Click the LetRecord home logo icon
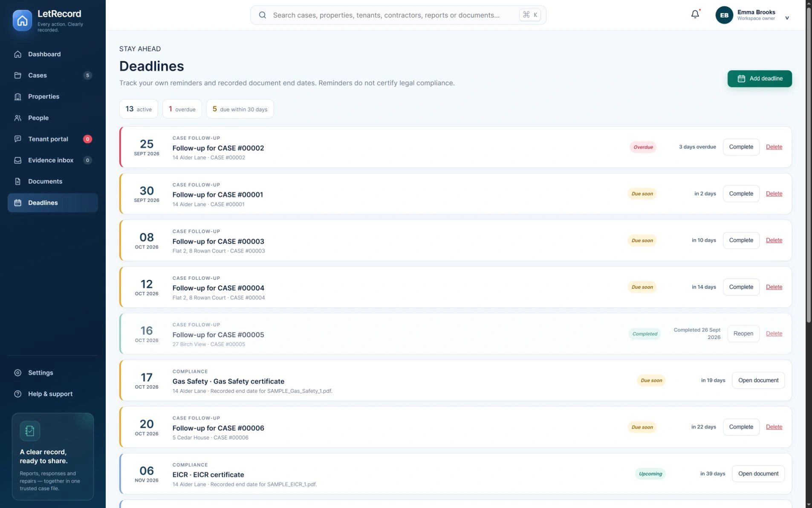Image resolution: width=812 pixels, height=508 pixels. (22, 20)
